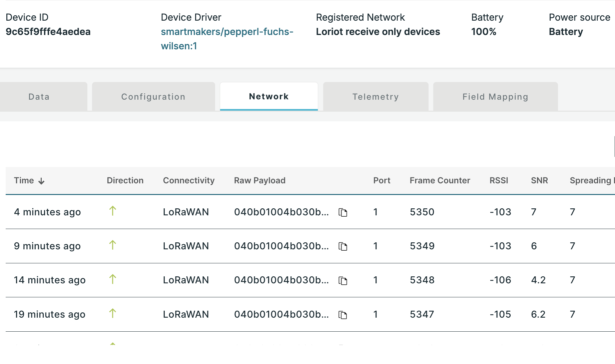615x364 pixels.
Task: Sort table by RSSI column header
Action: point(499,180)
